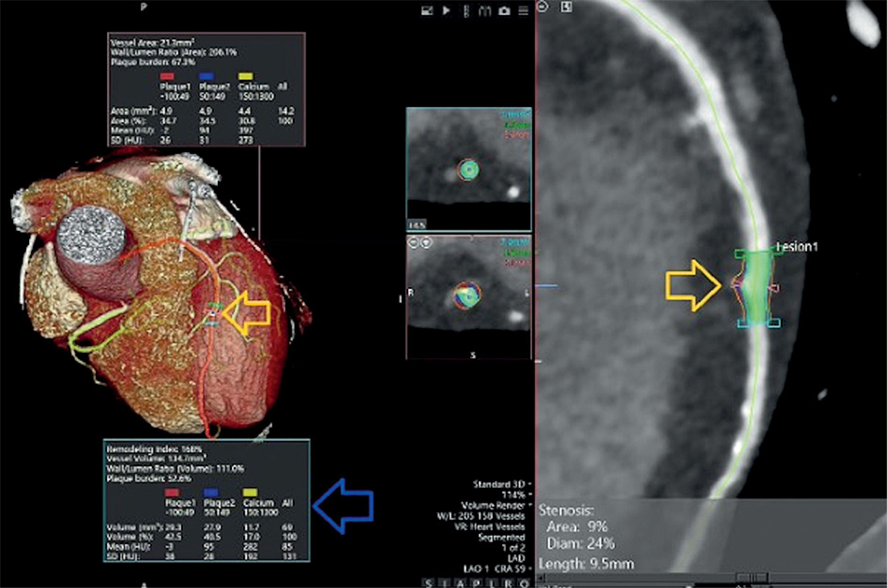Click second round button in lower cross-section view
The height and width of the screenshot is (588, 887).
pyautogui.click(x=426, y=243)
